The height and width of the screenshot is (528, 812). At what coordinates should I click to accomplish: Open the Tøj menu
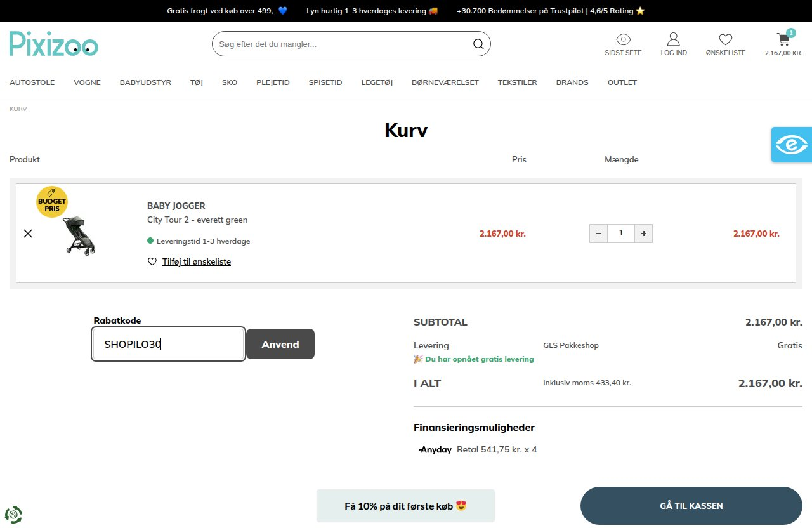pos(197,82)
